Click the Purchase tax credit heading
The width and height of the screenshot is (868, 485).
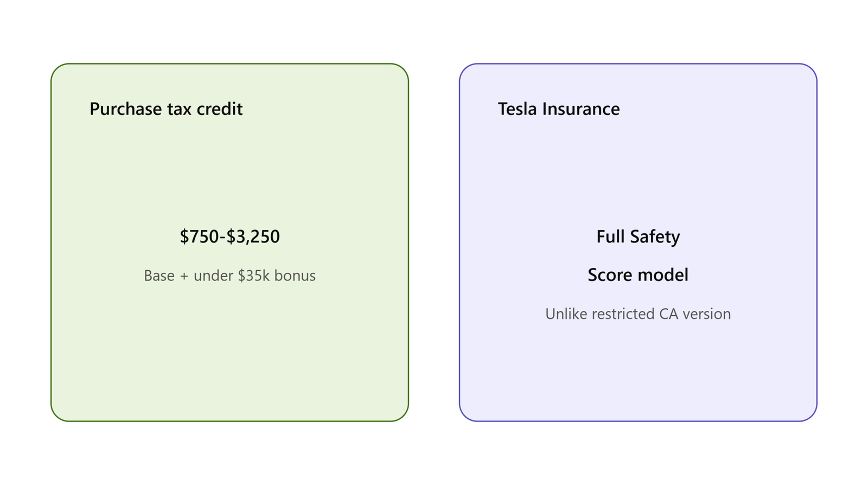pos(166,109)
